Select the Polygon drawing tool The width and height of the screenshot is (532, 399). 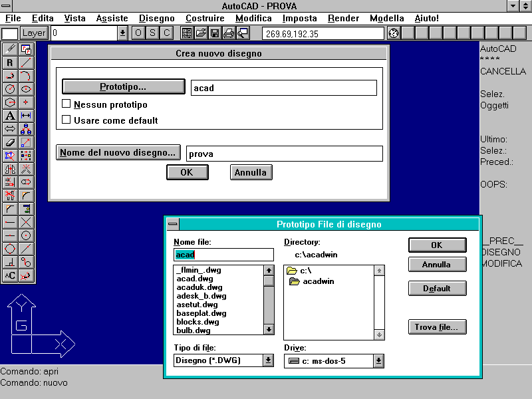pyautogui.click(x=10, y=102)
